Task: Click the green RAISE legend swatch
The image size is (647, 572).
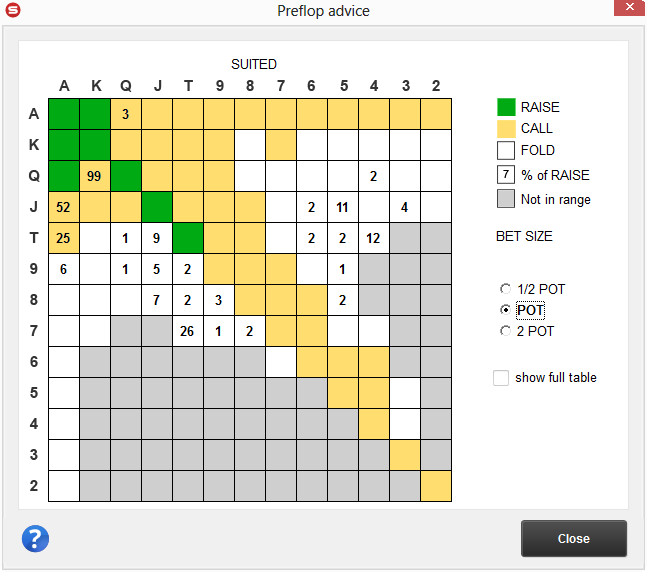Action: (x=506, y=107)
